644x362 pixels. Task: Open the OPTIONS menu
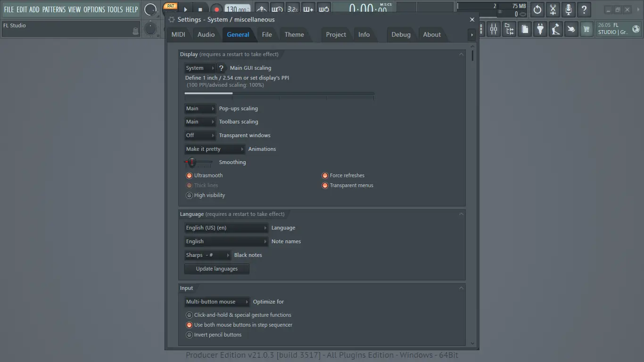(x=94, y=9)
